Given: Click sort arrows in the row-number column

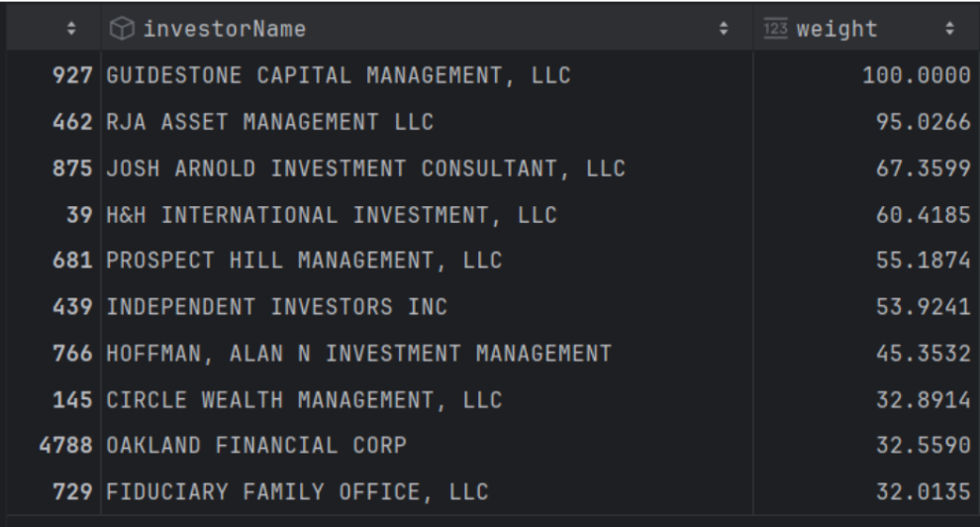Looking at the screenshot, I should (70, 30).
